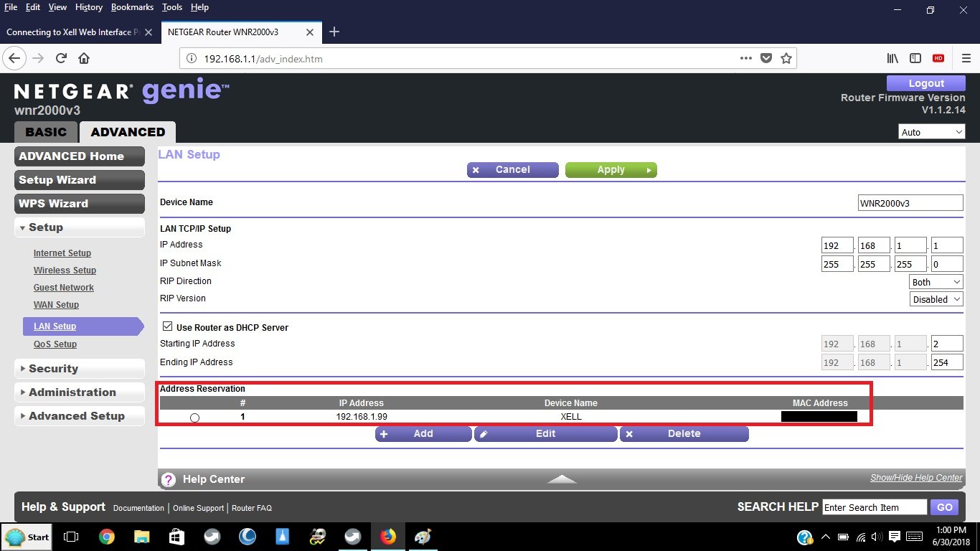Viewport: 980px width, 551px height.
Task: Click the Search Help input field
Action: (875, 507)
